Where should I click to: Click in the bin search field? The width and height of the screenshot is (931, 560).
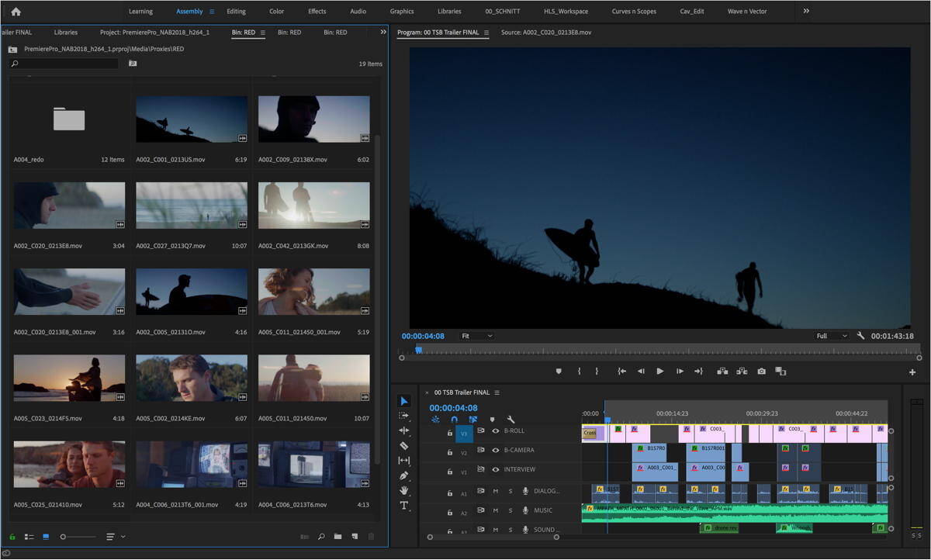click(64, 64)
